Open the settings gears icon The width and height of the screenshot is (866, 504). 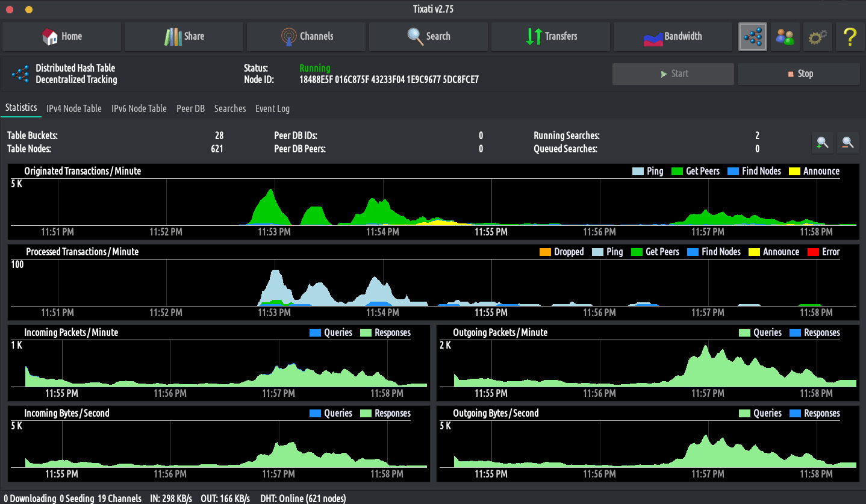tap(818, 37)
